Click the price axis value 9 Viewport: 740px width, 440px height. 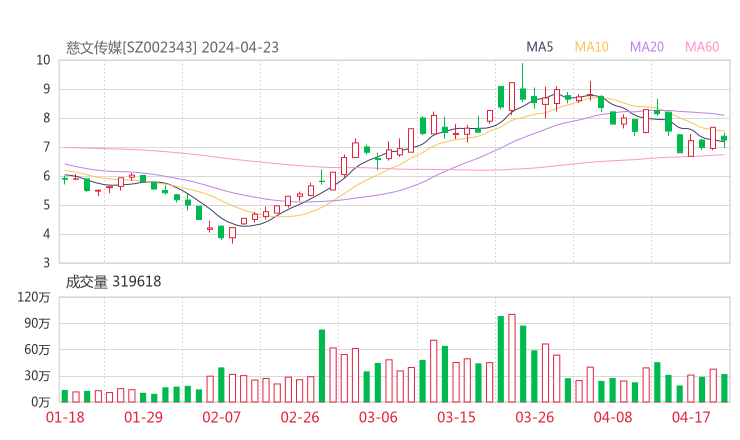pos(46,89)
